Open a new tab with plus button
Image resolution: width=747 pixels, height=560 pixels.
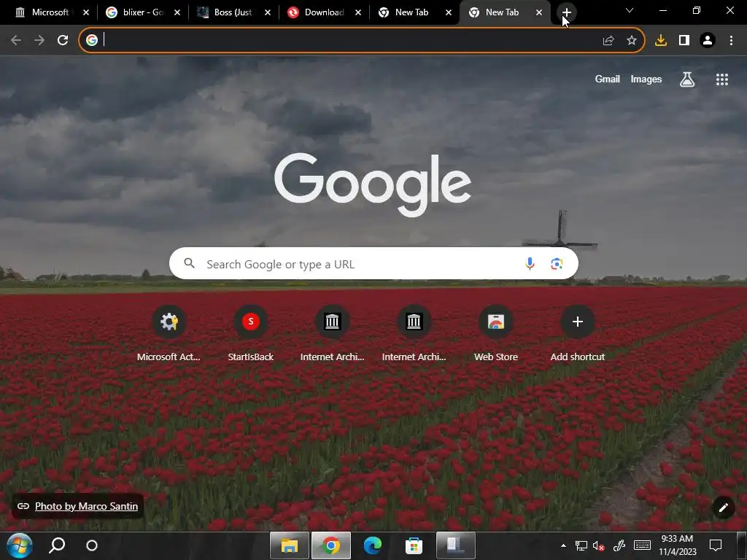click(x=566, y=12)
